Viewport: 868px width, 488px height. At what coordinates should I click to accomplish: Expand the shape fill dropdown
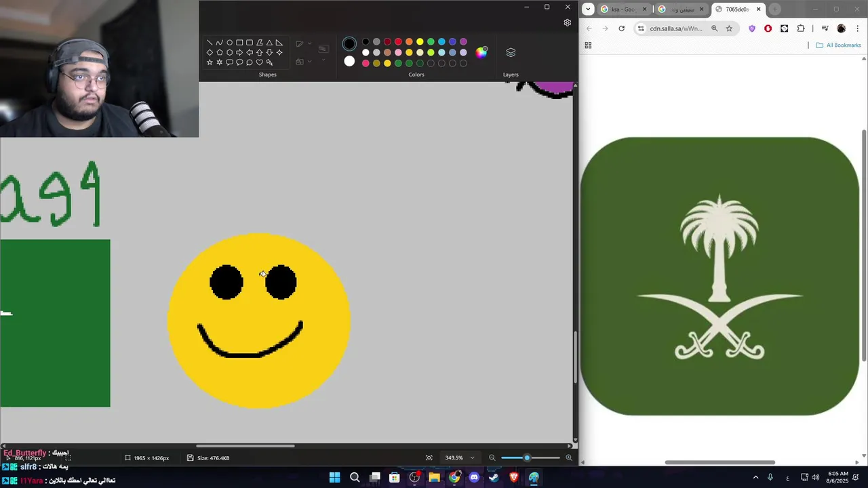[310, 61]
